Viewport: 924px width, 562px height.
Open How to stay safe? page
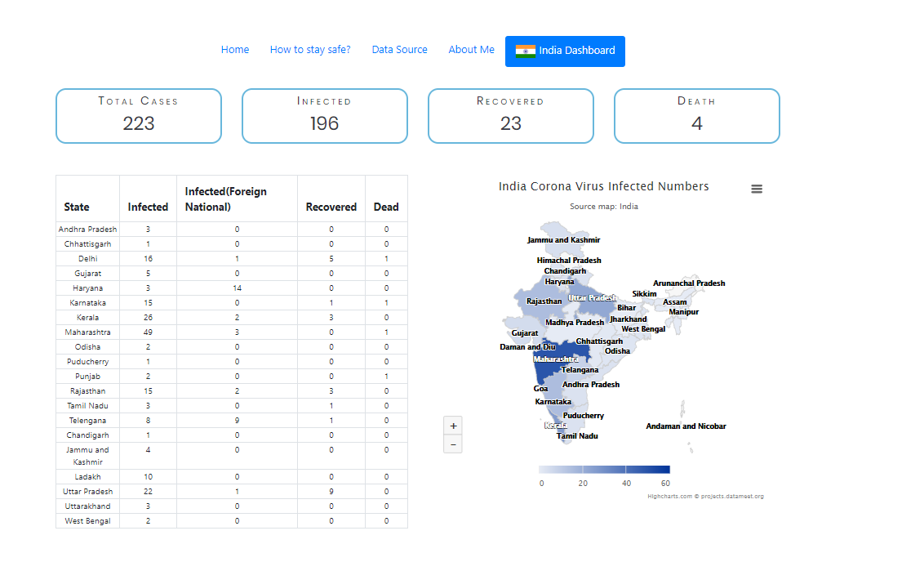(310, 50)
